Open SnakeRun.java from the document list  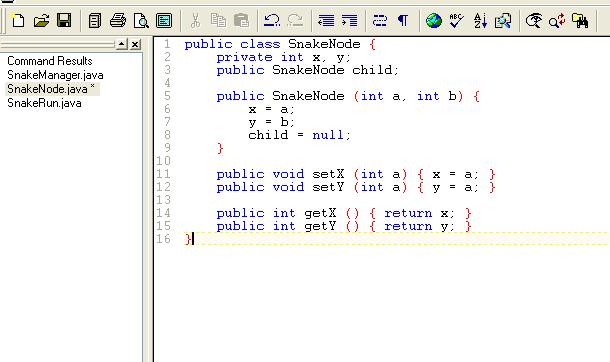click(x=44, y=103)
